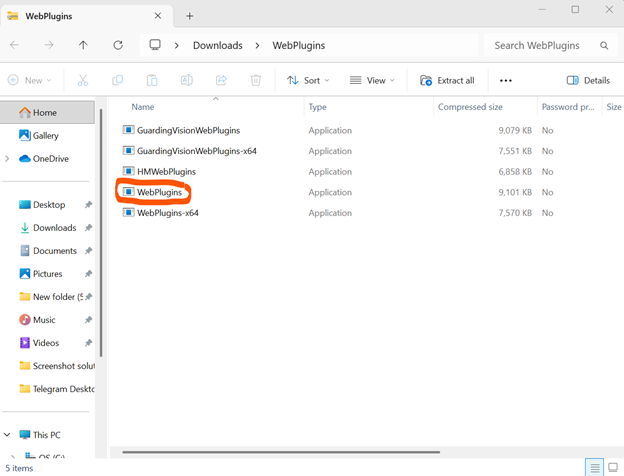Image resolution: width=624 pixels, height=476 pixels.
Task: Open the View dropdown menu
Action: point(372,80)
